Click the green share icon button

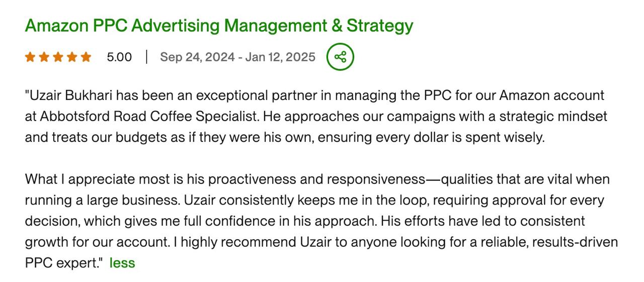tap(340, 56)
